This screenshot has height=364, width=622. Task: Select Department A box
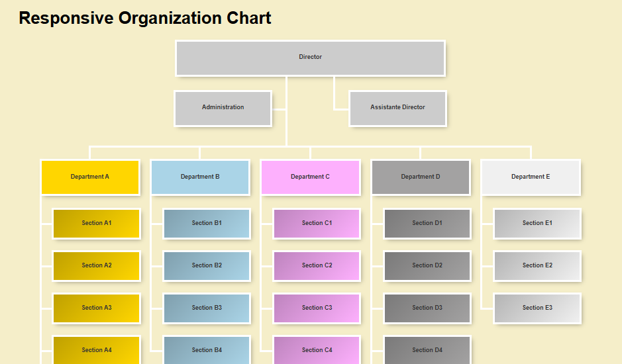(x=90, y=177)
